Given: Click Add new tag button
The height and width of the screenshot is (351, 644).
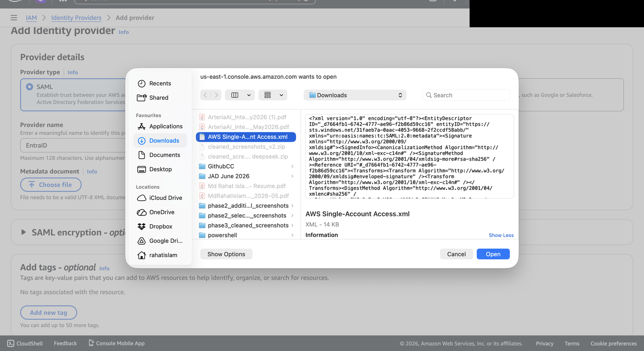Looking at the screenshot, I should (48, 313).
